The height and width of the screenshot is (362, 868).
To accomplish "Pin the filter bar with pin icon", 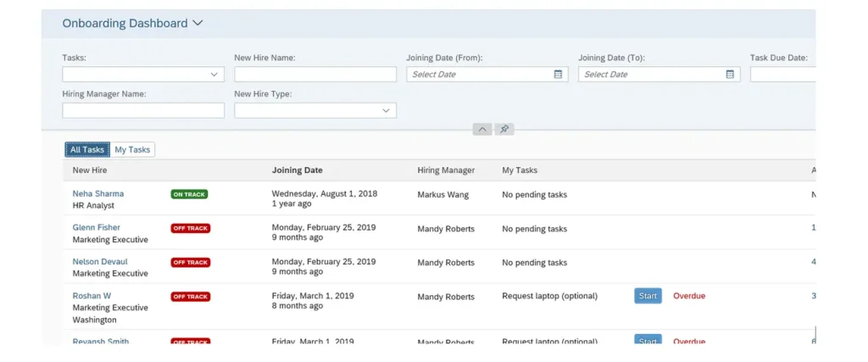I will click(504, 129).
